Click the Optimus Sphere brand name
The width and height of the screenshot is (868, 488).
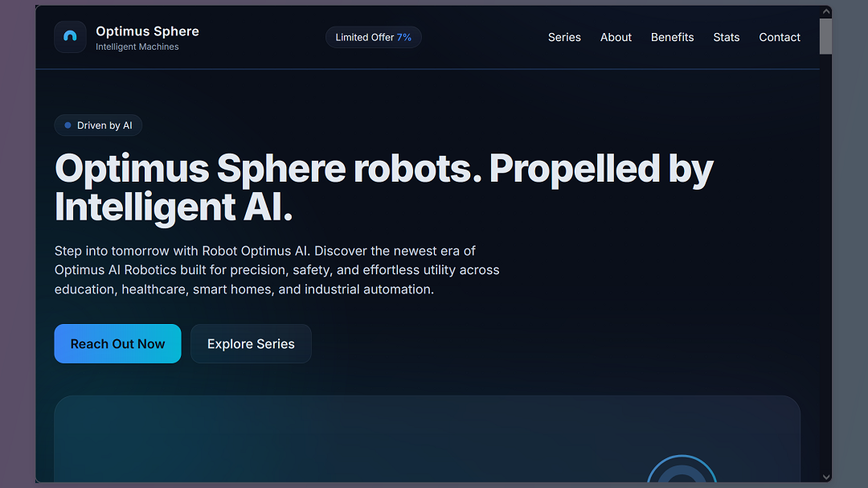click(x=147, y=31)
